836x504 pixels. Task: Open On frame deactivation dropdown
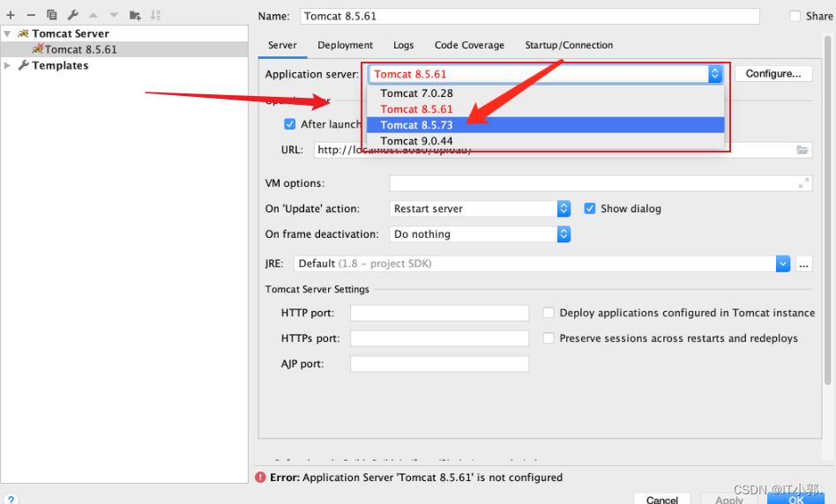(x=480, y=234)
